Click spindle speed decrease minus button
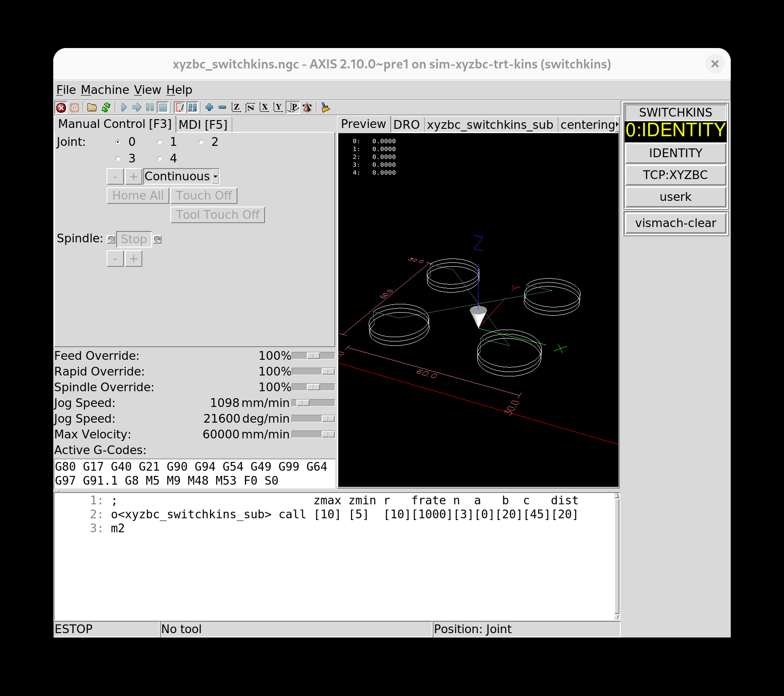The width and height of the screenshot is (784, 696). coord(115,259)
